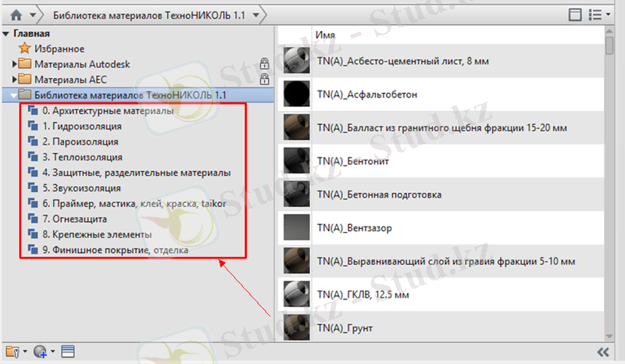
Task: Collapse the ТехноНИКОЛЬ 1.1 library node in the tree
Action: [13, 95]
